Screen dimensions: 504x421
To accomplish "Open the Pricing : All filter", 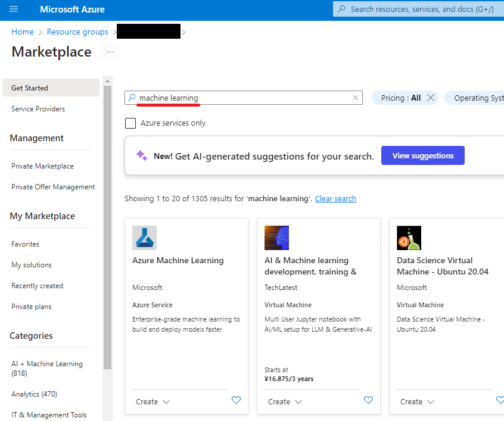I will (x=401, y=98).
